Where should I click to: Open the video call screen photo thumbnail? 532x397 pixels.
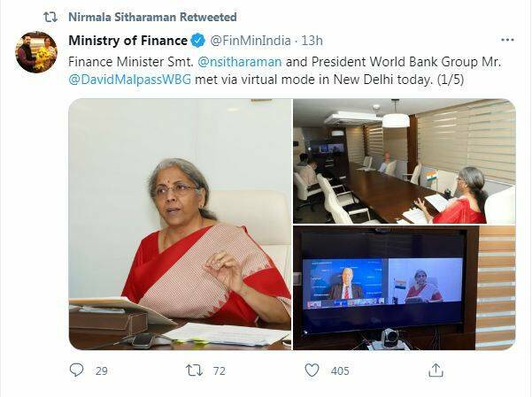click(405, 288)
